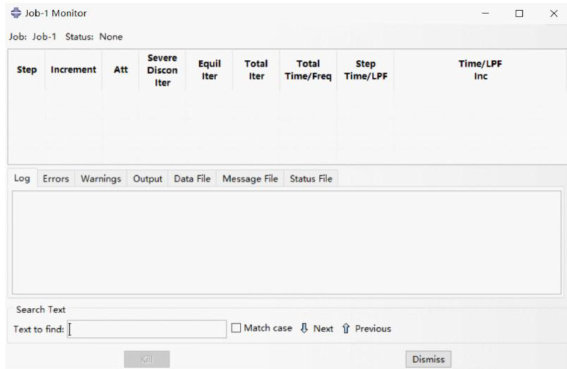Viewport: 567px width, 369px height.
Task: Click the Next search arrow icon
Action: click(x=304, y=328)
